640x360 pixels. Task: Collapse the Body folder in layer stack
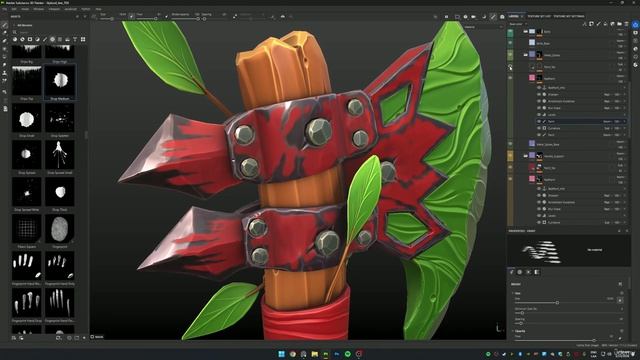[x=525, y=31]
